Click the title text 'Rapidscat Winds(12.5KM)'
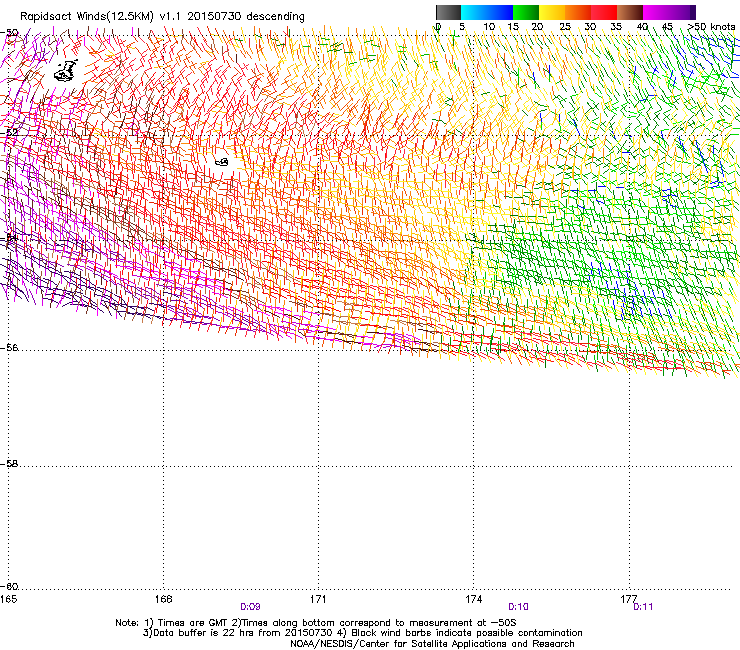Screen dimensions: 740x650 point(87,17)
